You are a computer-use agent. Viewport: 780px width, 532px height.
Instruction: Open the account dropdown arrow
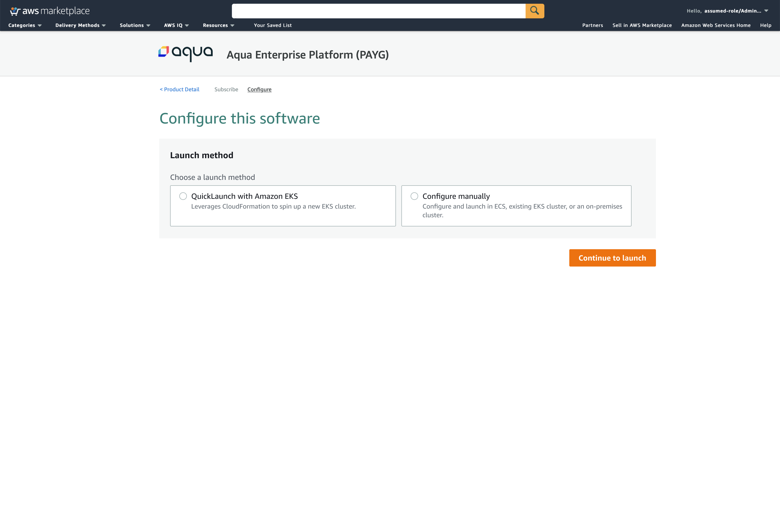[766, 11]
